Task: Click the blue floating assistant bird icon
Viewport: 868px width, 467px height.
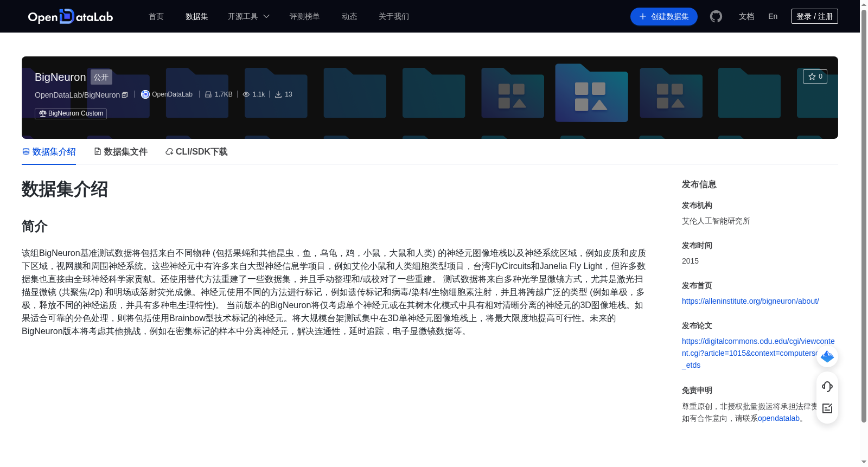Action: point(827,356)
